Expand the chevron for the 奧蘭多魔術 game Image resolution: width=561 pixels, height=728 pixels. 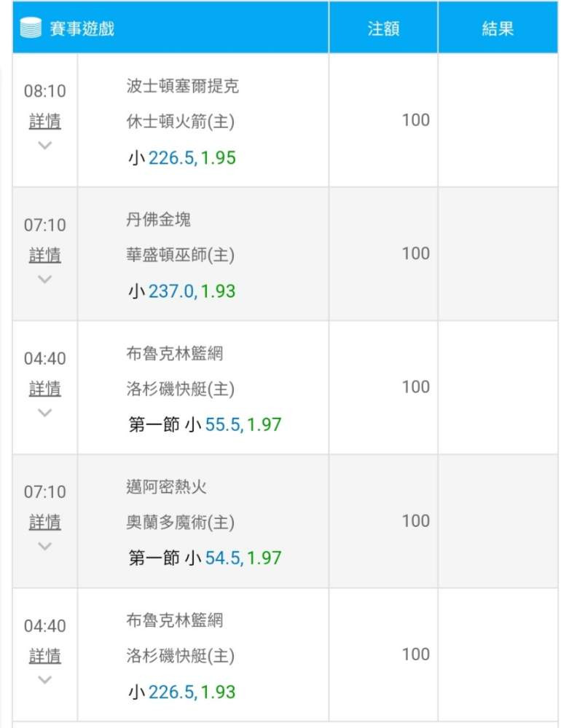tap(44, 546)
